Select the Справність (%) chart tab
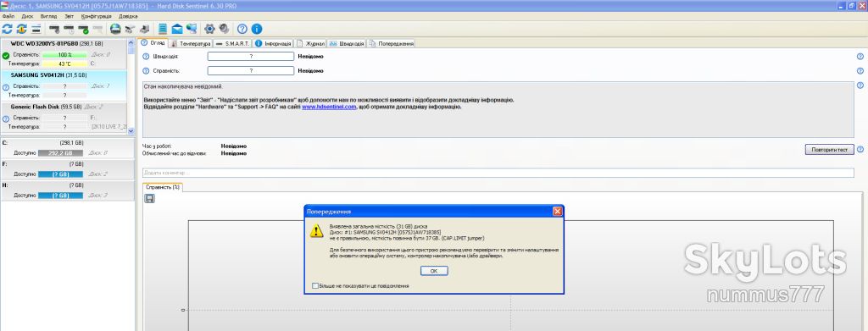 click(163, 187)
